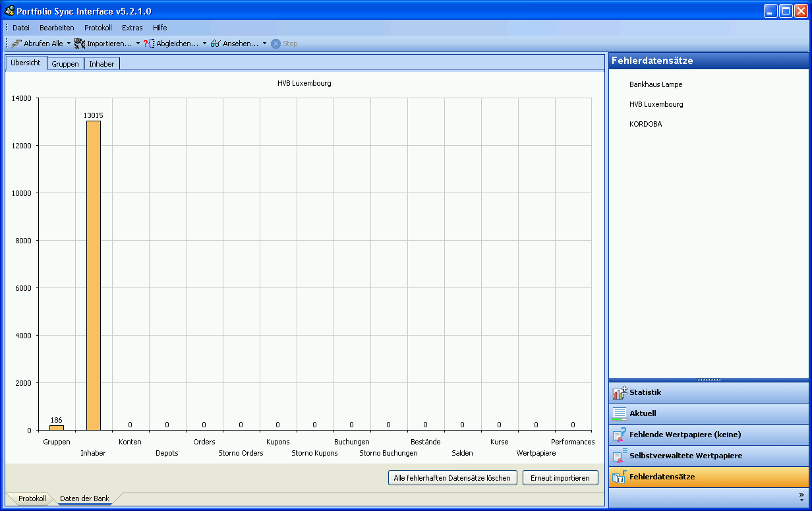812x511 pixels.
Task: Open the Protokoll menu
Action: [x=98, y=28]
